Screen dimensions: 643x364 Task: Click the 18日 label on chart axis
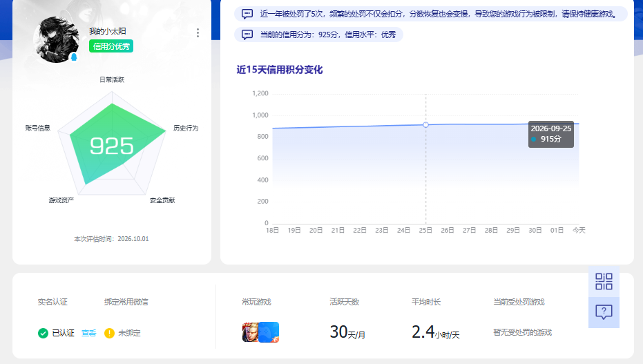pos(272,231)
